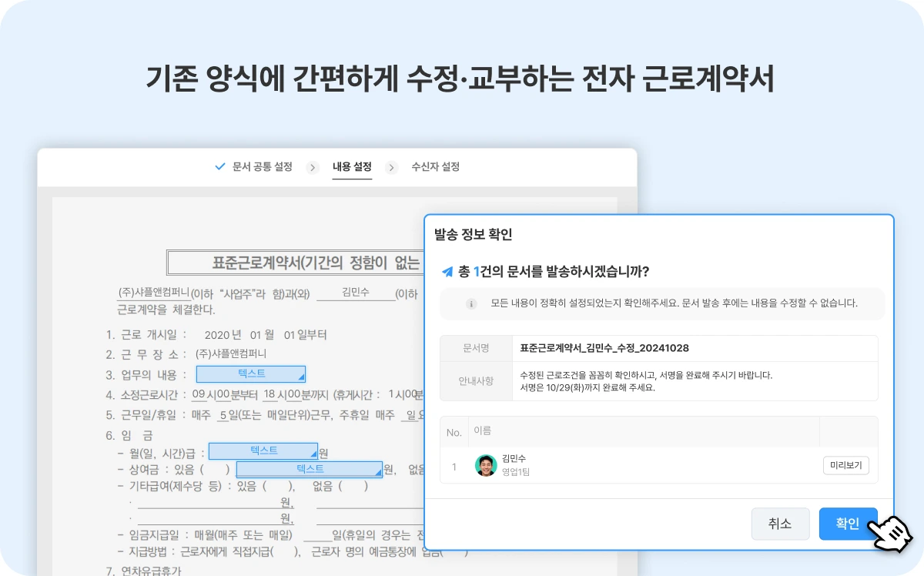The width and height of the screenshot is (924, 576).
Task: Click the 월(일, 시간)급 텍스트 input field
Action: [262, 450]
